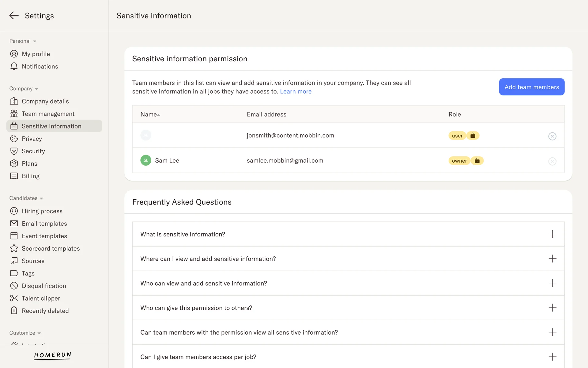Click the Add team members button
Viewport: 588px width, 368px height.
pyautogui.click(x=531, y=87)
